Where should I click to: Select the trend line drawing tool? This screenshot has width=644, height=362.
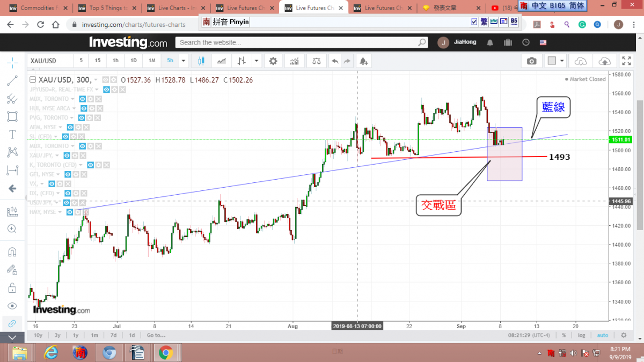tap(12, 81)
